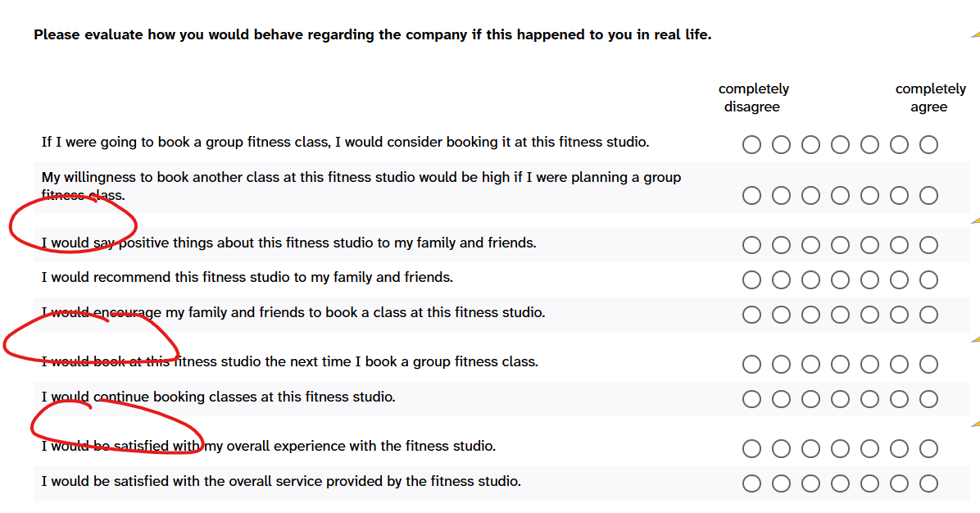The image size is (980, 513).
Task: Choose third option for recommending this fitness studio
Action: [x=810, y=280]
